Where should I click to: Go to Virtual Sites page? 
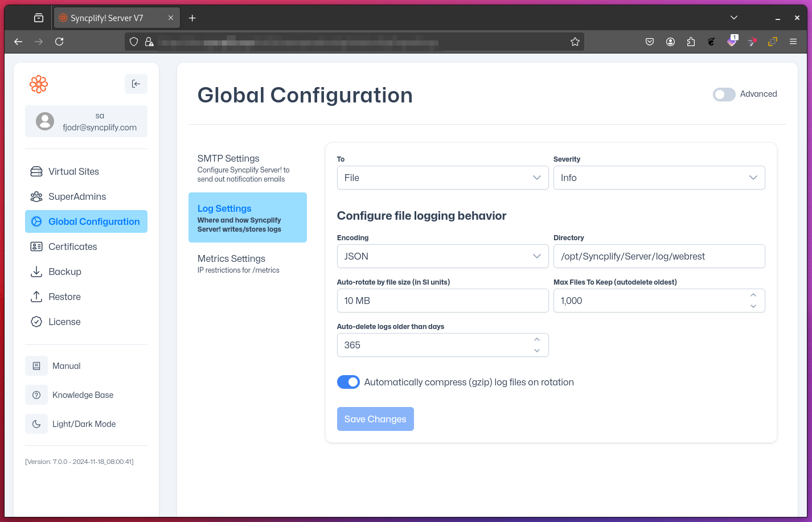pos(86,171)
